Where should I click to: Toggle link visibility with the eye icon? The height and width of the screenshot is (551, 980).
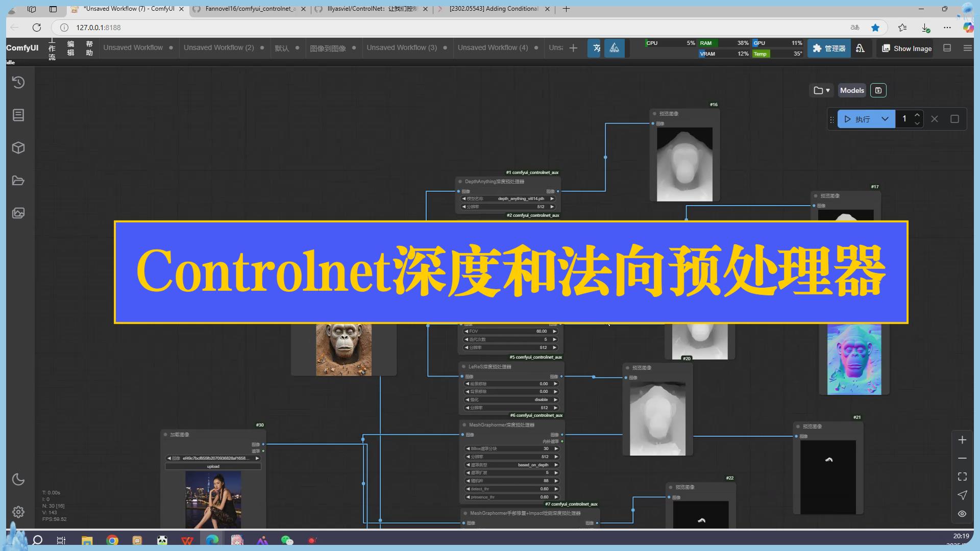pyautogui.click(x=962, y=514)
